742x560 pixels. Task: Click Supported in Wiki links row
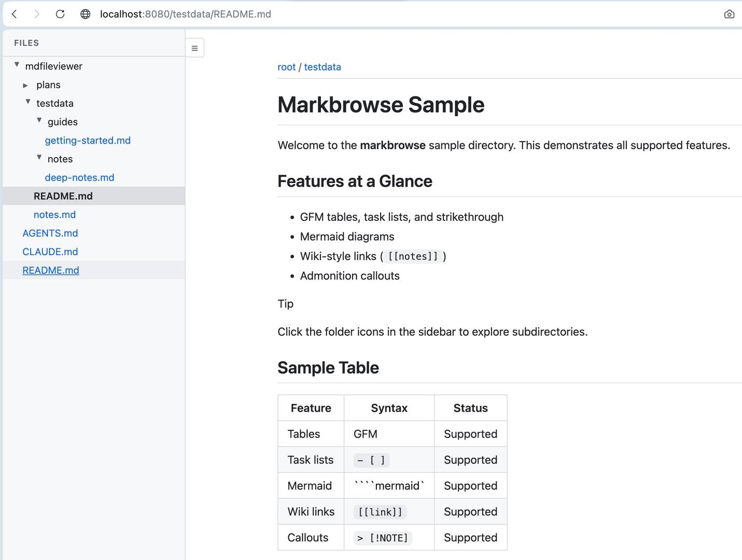click(471, 512)
